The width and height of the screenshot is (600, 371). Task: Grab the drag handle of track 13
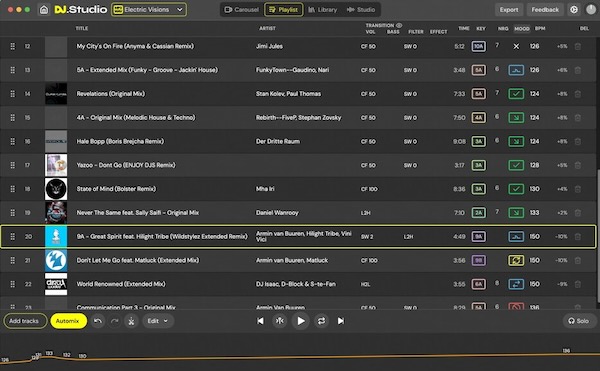tap(13, 70)
